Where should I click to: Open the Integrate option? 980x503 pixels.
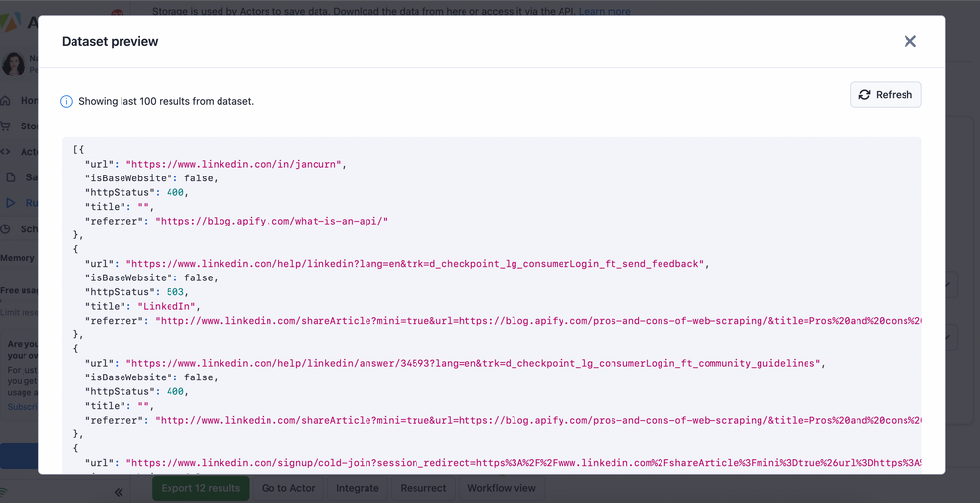click(x=358, y=488)
